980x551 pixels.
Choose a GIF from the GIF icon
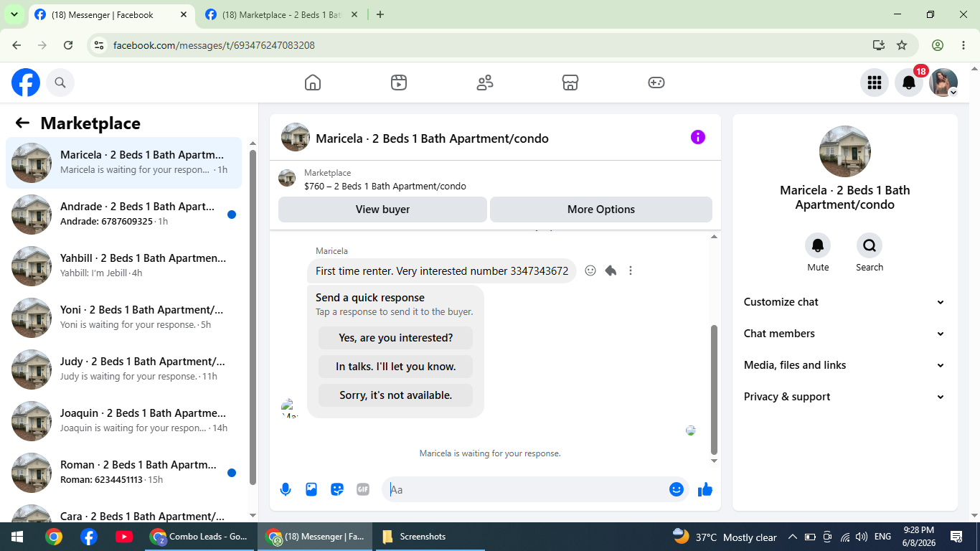tap(363, 489)
